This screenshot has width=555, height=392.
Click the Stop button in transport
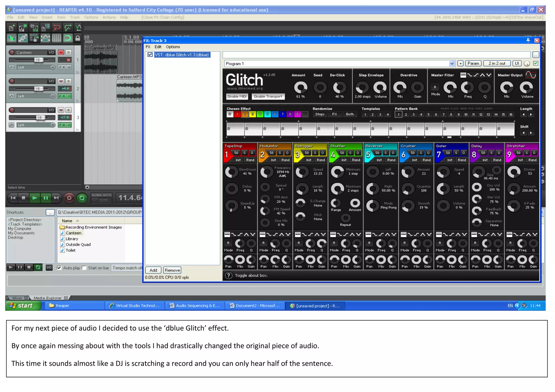[x=24, y=198]
